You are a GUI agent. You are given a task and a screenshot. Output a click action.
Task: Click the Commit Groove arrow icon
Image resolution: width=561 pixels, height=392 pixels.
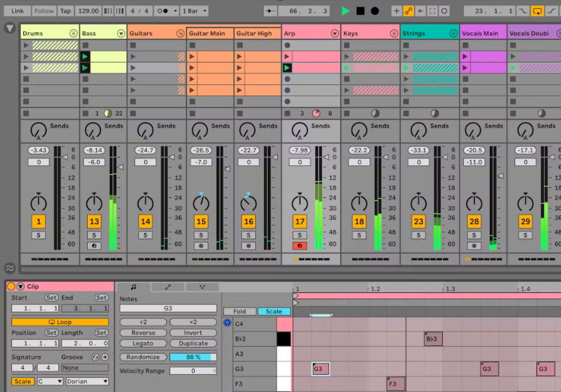click(x=104, y=357)
